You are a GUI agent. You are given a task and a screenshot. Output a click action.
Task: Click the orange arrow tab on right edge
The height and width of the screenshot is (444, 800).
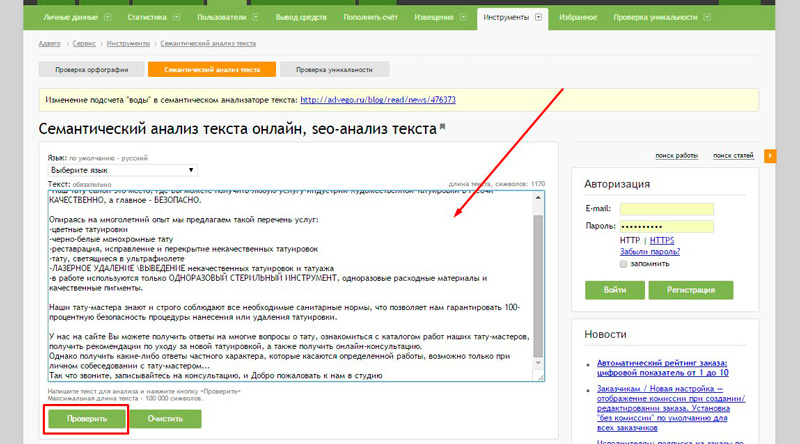(770, 156)
